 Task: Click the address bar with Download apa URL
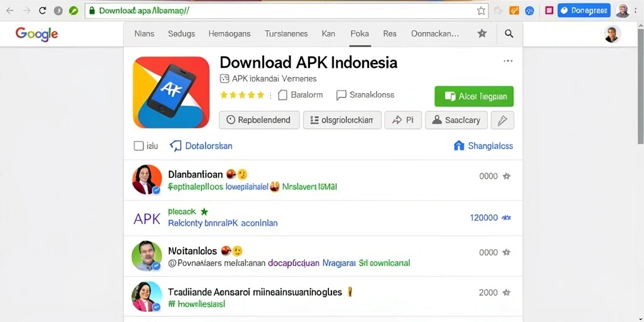(x=286, y=11)
